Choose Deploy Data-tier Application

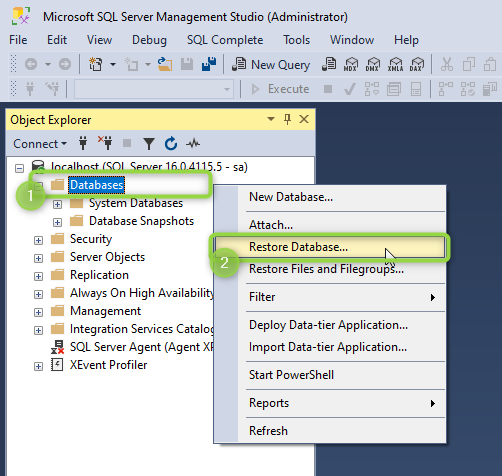tap(330, 325)
